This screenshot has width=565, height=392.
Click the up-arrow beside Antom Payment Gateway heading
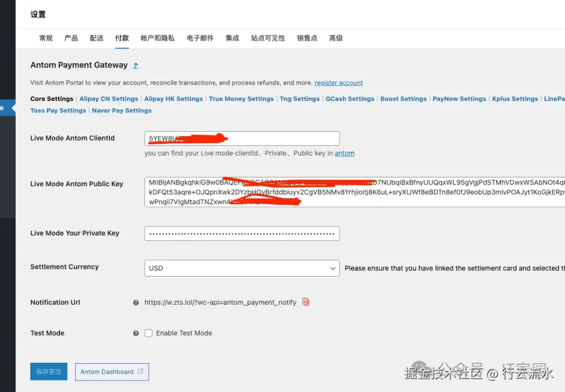tap(135, 65)
